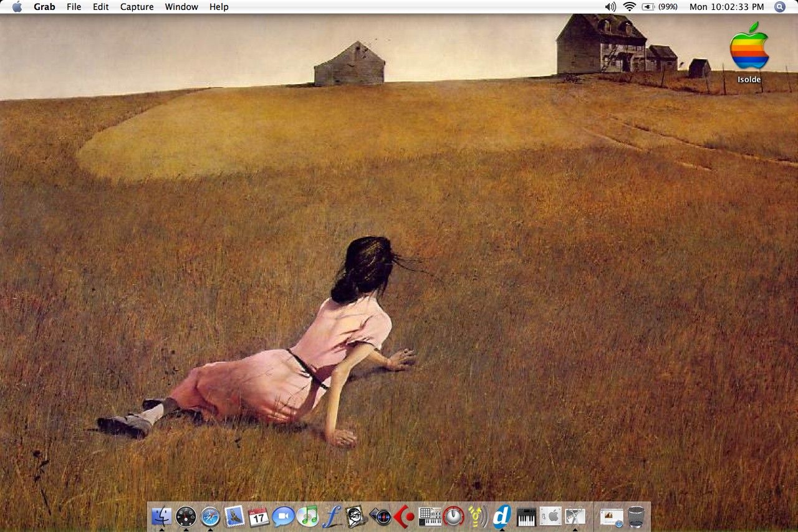Open Mail stamp icon in Dock

pyautogui.click(x=234, y=516)
